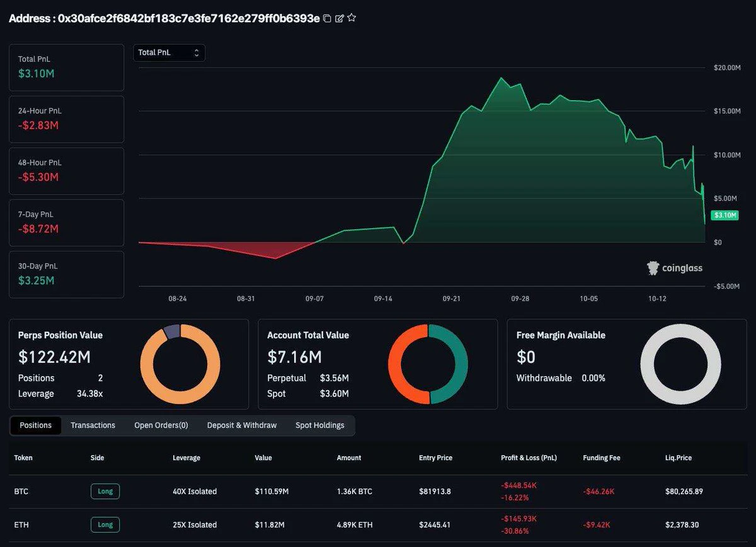Click the Free Margin Available donut chart

tap(680, 364)
